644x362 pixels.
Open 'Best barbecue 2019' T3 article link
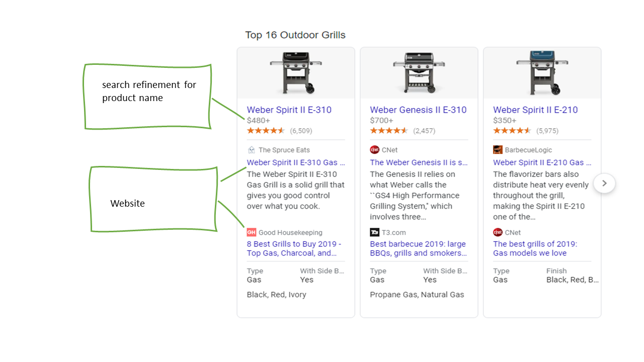click(x=418, y=248)
